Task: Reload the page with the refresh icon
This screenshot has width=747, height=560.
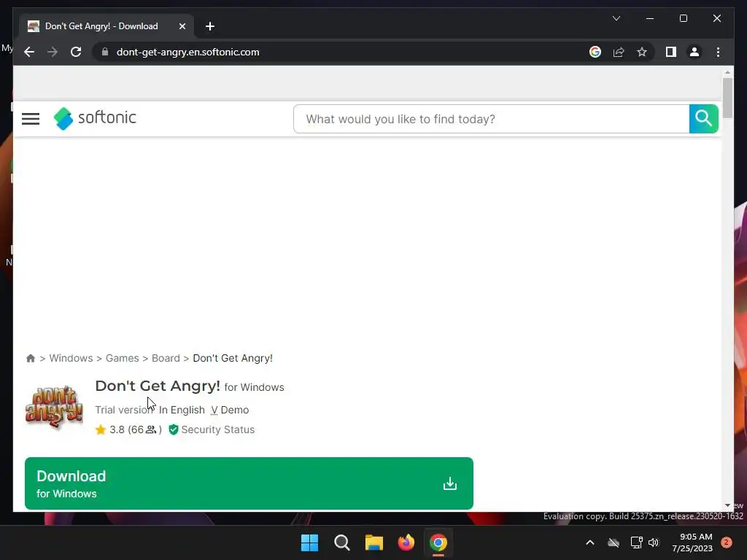Action: tap(76, 52)
